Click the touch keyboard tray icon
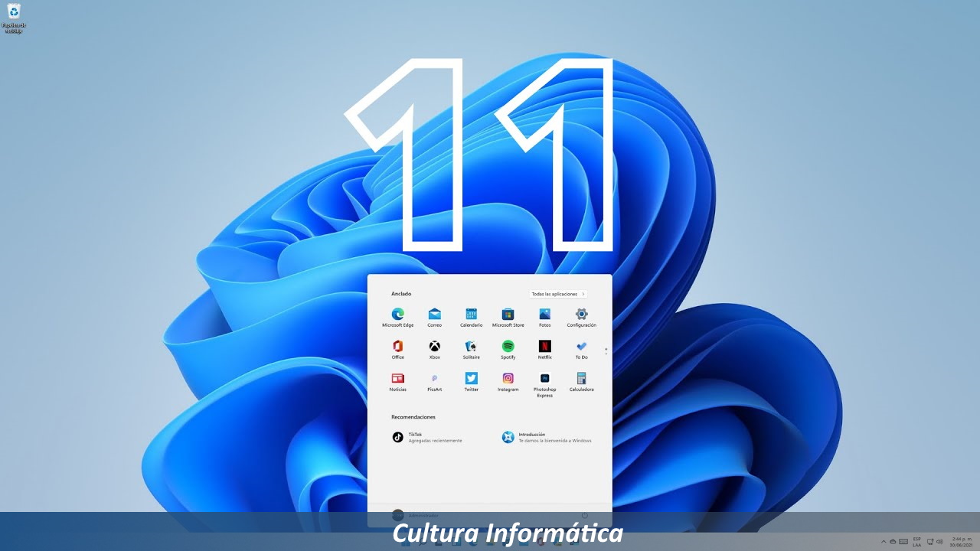Image resolution: width=980 pixels, height=551 pixels. coord(903,542)
